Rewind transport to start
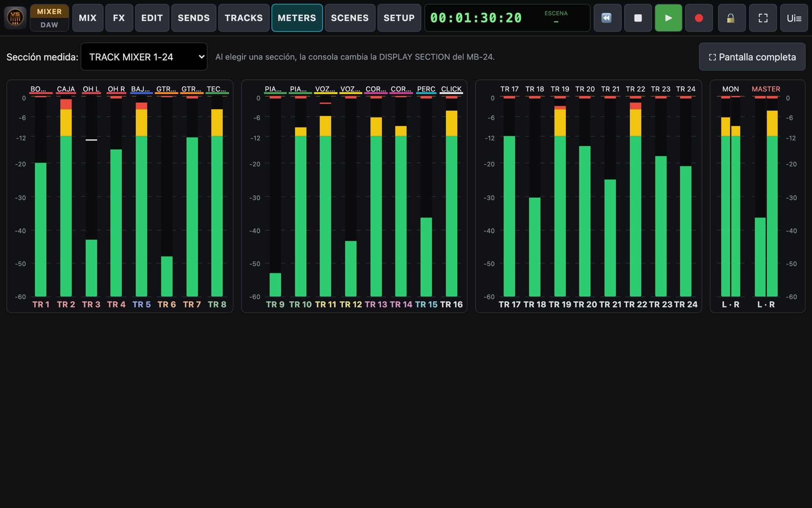 click(x=607, y=18)
